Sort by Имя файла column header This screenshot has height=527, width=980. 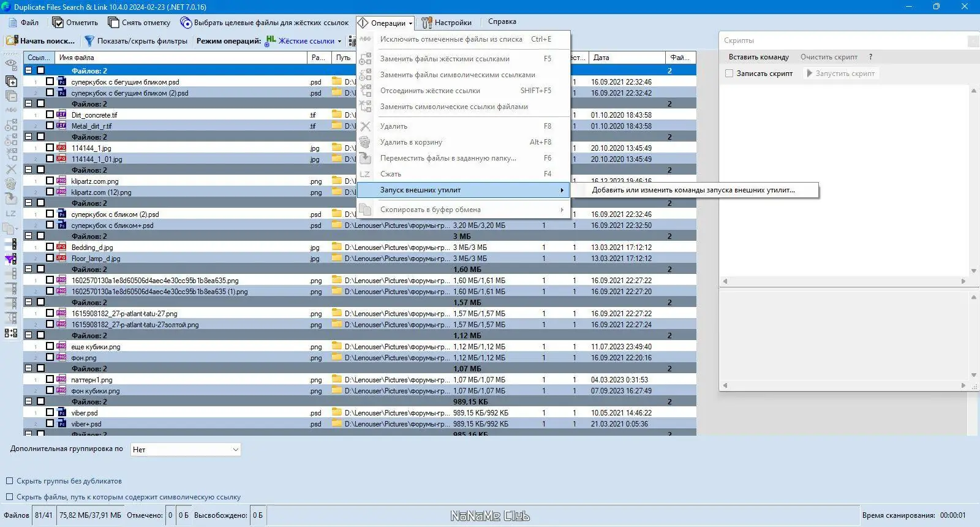pyautogui.click(x=181, y=58)
